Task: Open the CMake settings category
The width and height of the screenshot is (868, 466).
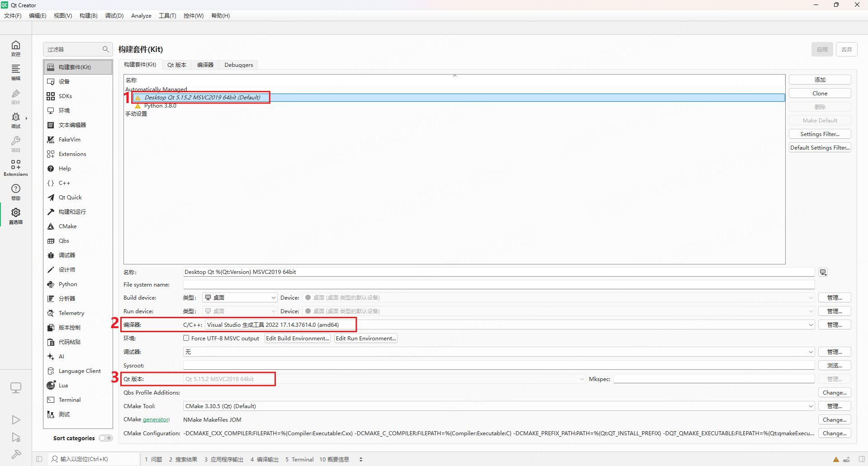Action: point(78,226)
